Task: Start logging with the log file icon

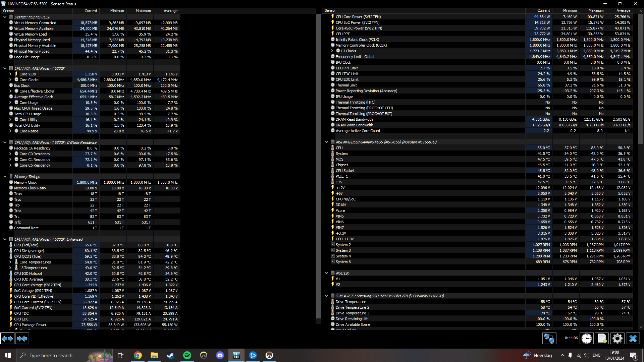Action: (602, 339)
